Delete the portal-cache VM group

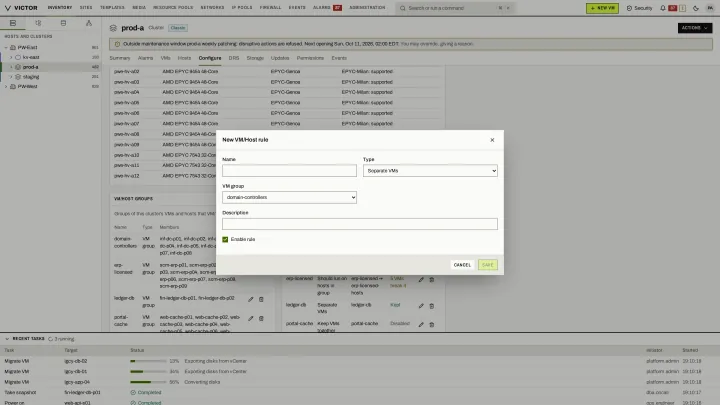(261, 318)
